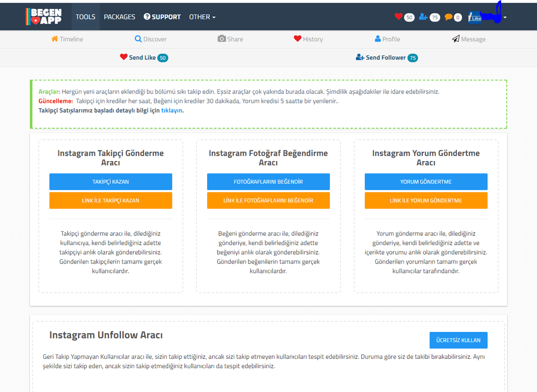Go to PACKAGES in the navbar
Image resolution: width=537 pixels, height=392 pixels.
[119, 17]
